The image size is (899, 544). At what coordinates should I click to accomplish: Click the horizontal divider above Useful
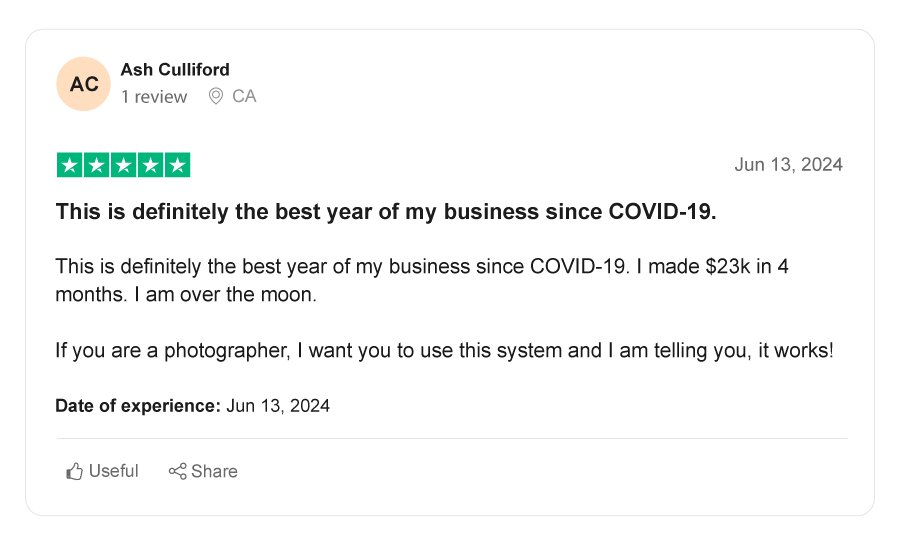click(x=450, y=438)
